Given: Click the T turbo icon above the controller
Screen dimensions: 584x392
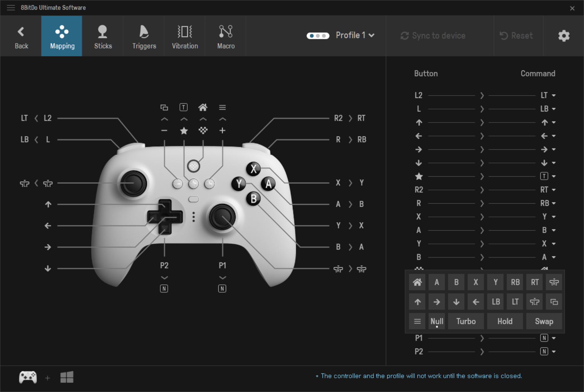Looking at the screenshot, I should (x=184, y=108).
